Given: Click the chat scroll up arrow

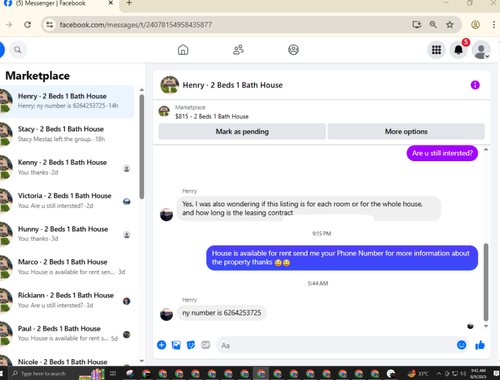Looking at the screenshot, I should click(x=486, y=150).
